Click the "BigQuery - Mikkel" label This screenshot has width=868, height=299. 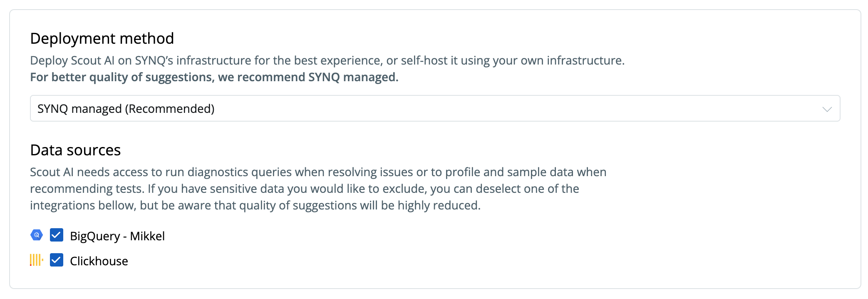coord(117,236)
